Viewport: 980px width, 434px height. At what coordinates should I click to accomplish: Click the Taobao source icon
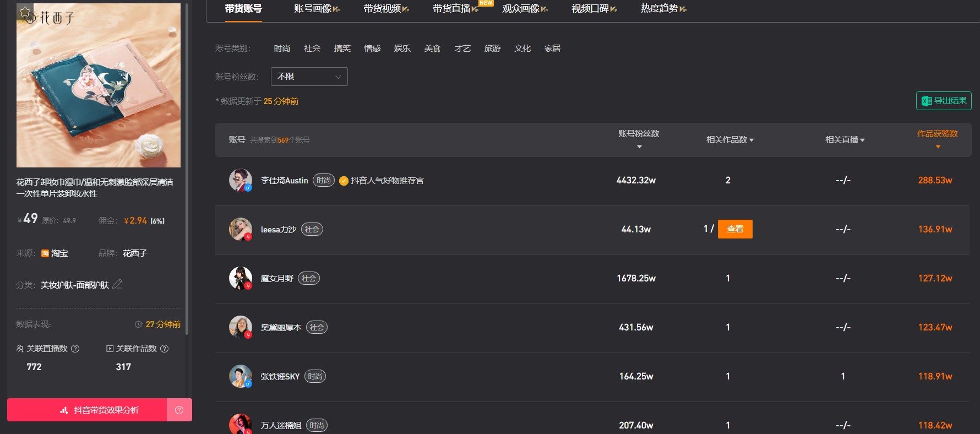pos(45,253)
